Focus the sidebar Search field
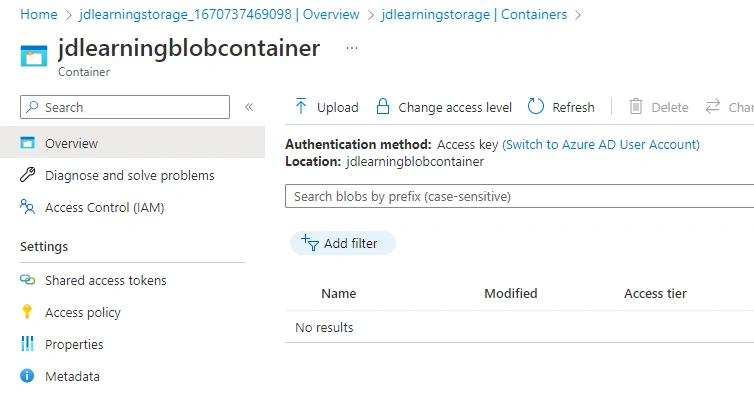The image size is (754, 406). click(125, 107)
